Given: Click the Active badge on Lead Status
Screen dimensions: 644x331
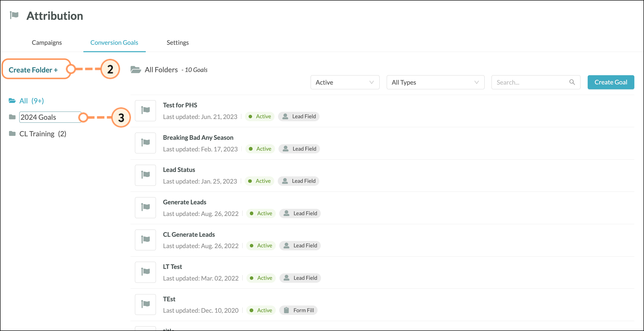Looking at the screenshot, I should 259,181.
